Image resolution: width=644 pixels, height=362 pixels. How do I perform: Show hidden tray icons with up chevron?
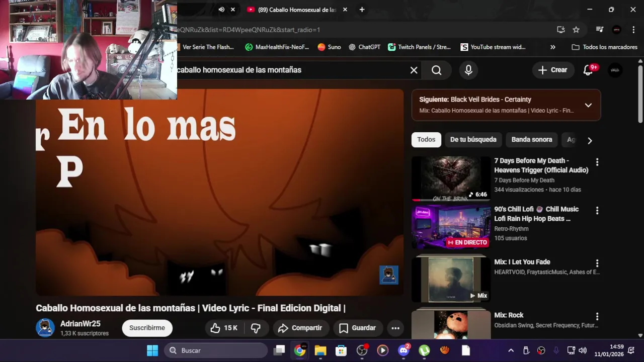511,350
